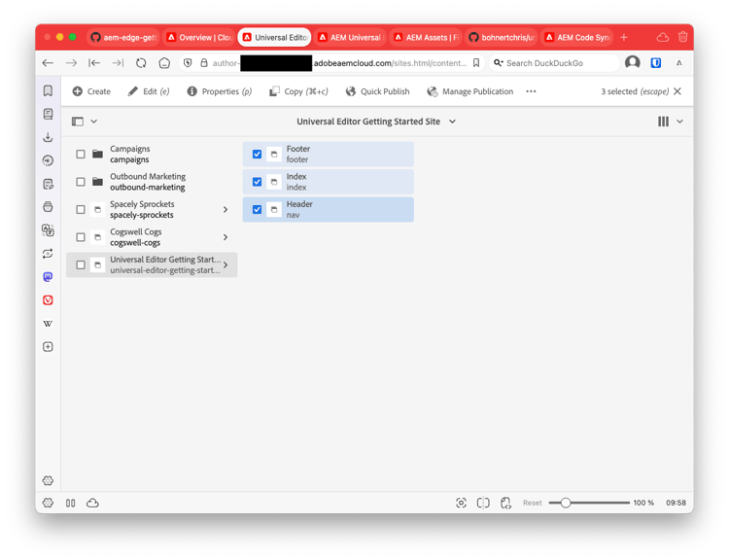The height and width of the screenshot is (560, 729).
Task: Check the Outbound Marketing checkbox
Action: point(81,182)
